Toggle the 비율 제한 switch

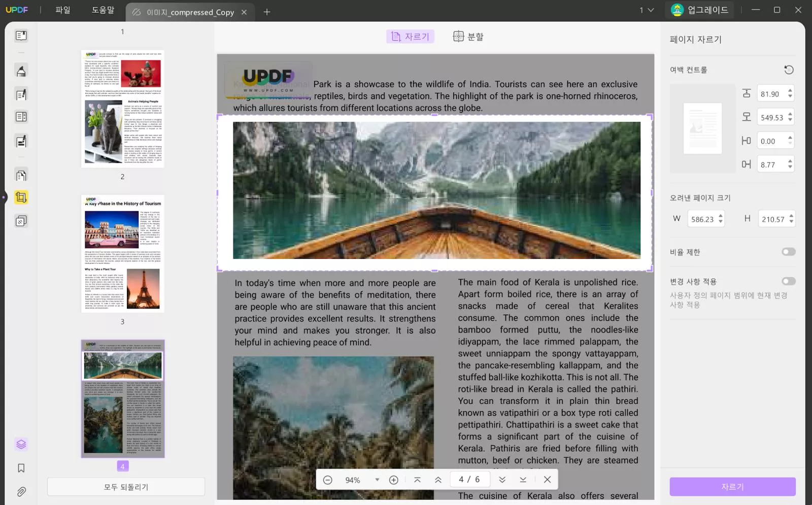pyautogui.click(x=789, y=252)
